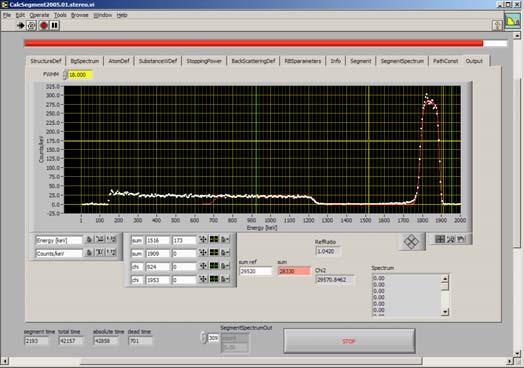The height and width of the screenshot is (368, 524).
Task: Open the Edit menu
Action: coord(20,15)
